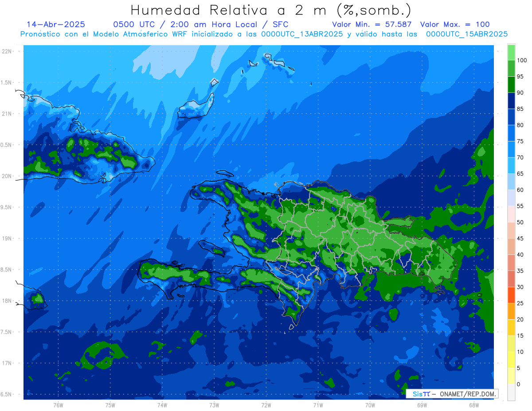Click the '72W' longitude label
Image resolution: width=532 pixels, height=411 pixels.
pyautogui.click(x=266, y=405)
